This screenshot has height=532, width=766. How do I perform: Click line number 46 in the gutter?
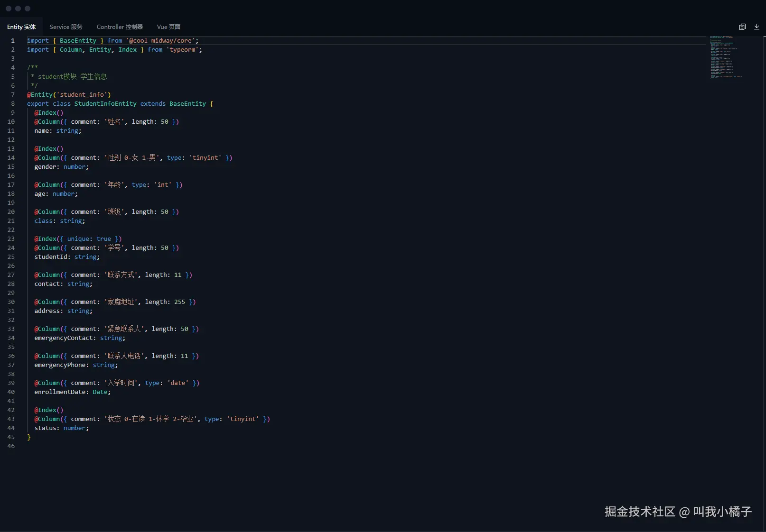(11, 446)
